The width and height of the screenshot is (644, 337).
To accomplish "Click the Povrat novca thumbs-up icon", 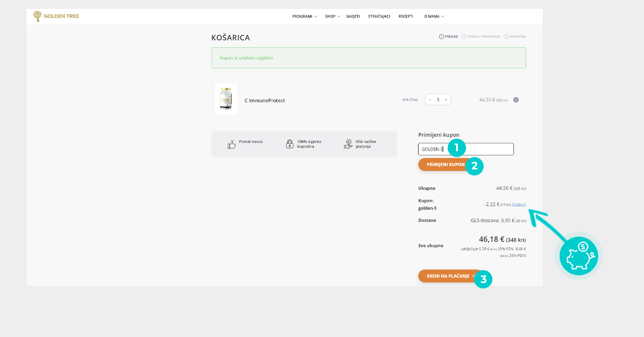I will tap(231, 144).
